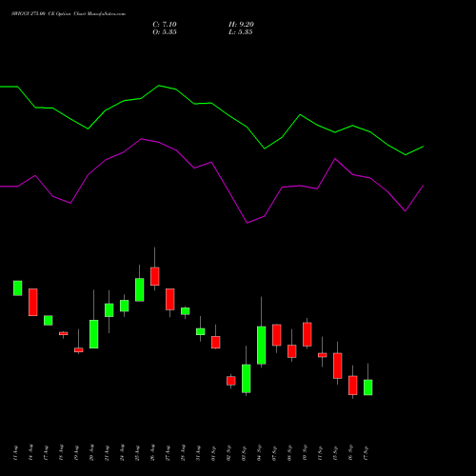Screen dimensions: 476x476
Task: Click the tall green candlestick for 04 Sep
Action: (x=261, y=345)
